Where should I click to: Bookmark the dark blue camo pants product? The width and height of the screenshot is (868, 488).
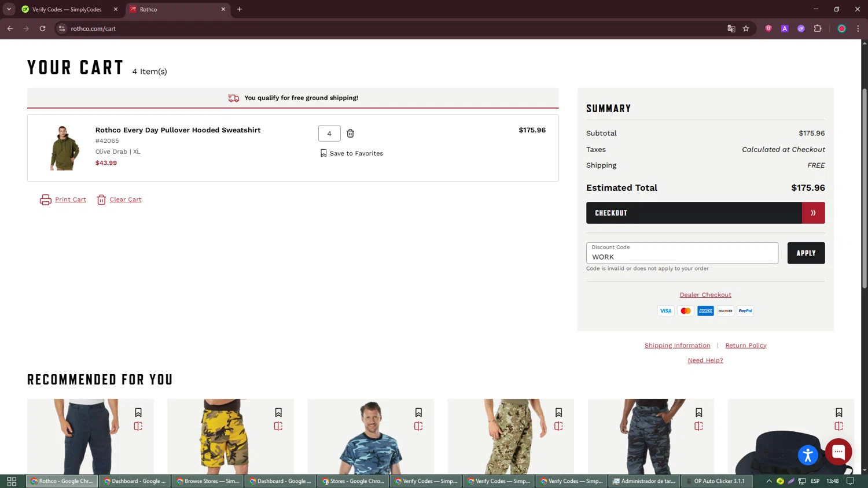tap(699, 412)
